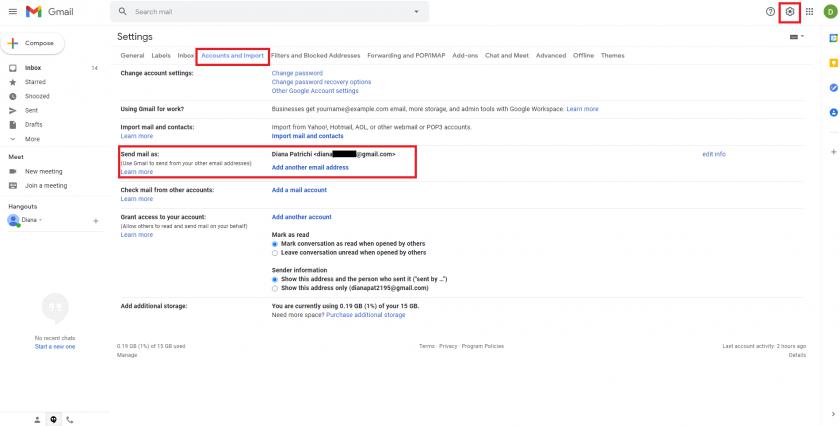Select Show this address and sender
This screenshot has width=840, height=426.
pos(275,279)
